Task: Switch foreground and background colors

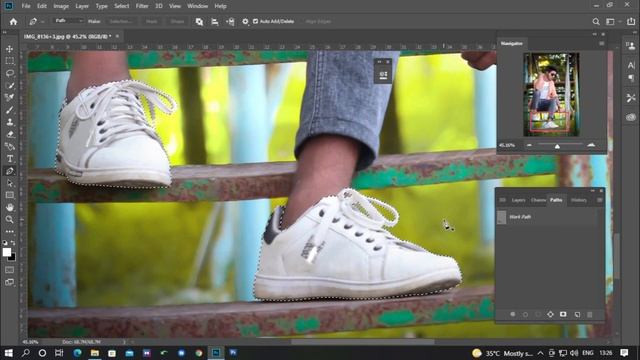Action: point(13,242)
